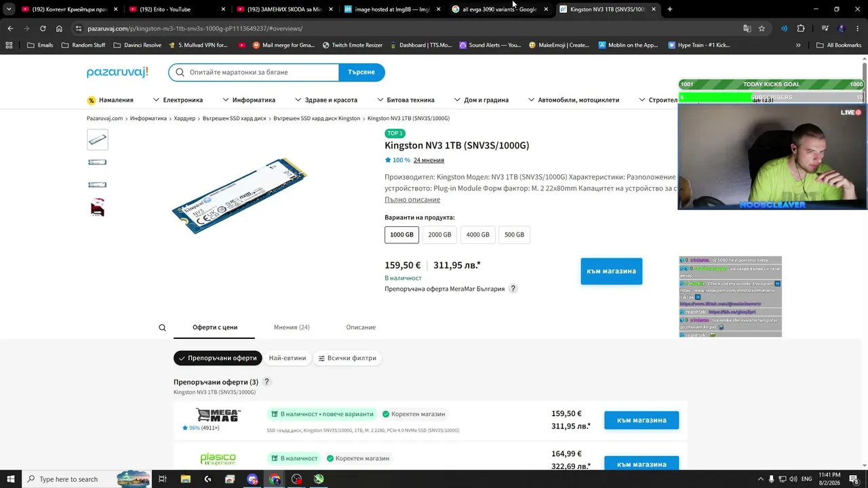868x488 pixels.
Task: Show hidden system tray icons
Action: click(x=760, y=479)
